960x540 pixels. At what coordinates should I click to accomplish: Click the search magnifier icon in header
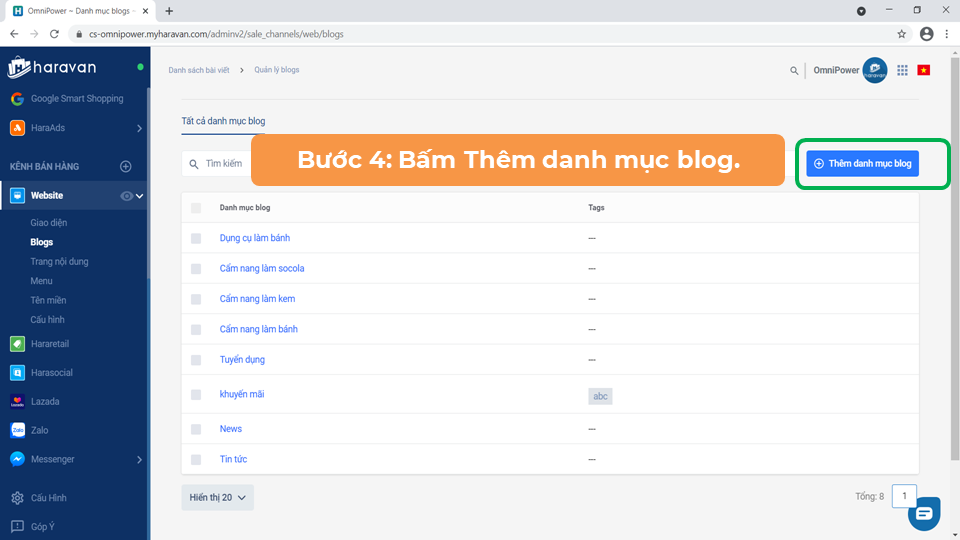[x=795, y=71]
